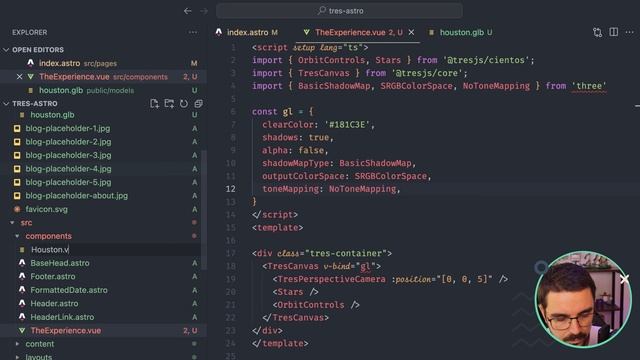Viewport: 640px width, 360px height.
Task: Open blog-placeholder-2.jpg file
Action: tap(101, 142)
